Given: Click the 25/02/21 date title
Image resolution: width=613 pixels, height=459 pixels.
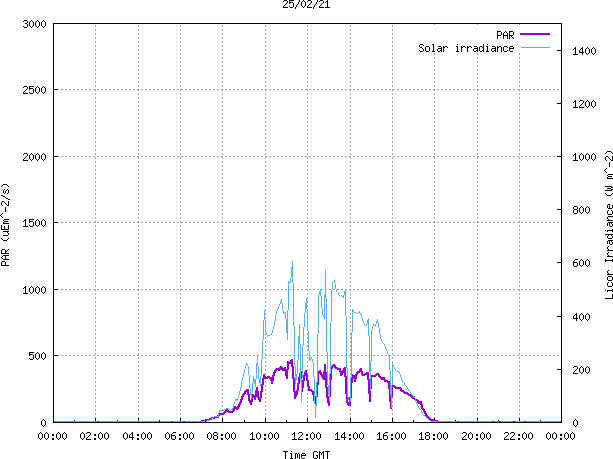Looking at the screenshot, I should [x=306, y=5].
